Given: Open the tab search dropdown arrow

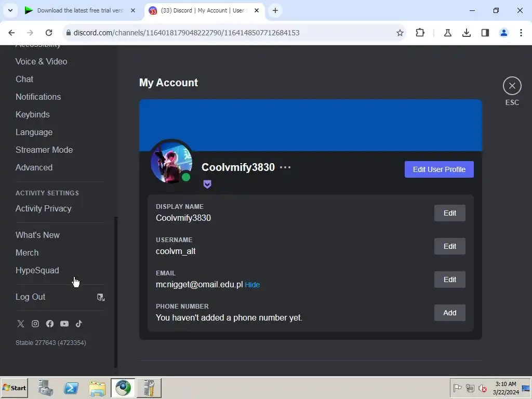Looking at the screenshot, I should pyautogui.click(x=10, y=10).
